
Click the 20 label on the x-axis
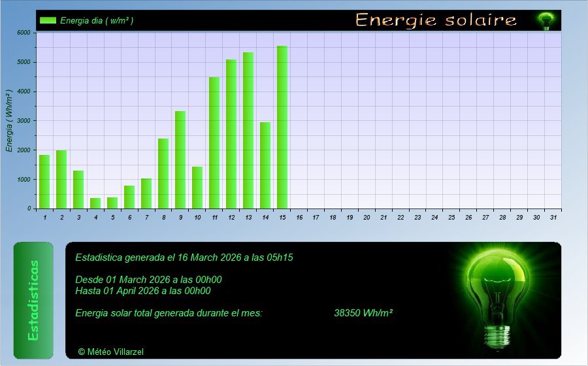tap(367, 217)
